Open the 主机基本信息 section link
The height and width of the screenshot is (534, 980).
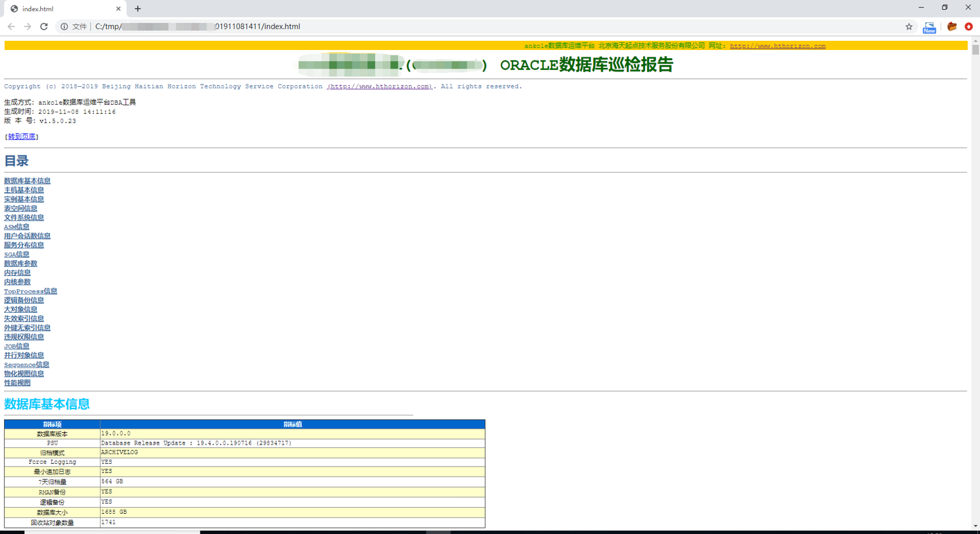tap(24, 190)
